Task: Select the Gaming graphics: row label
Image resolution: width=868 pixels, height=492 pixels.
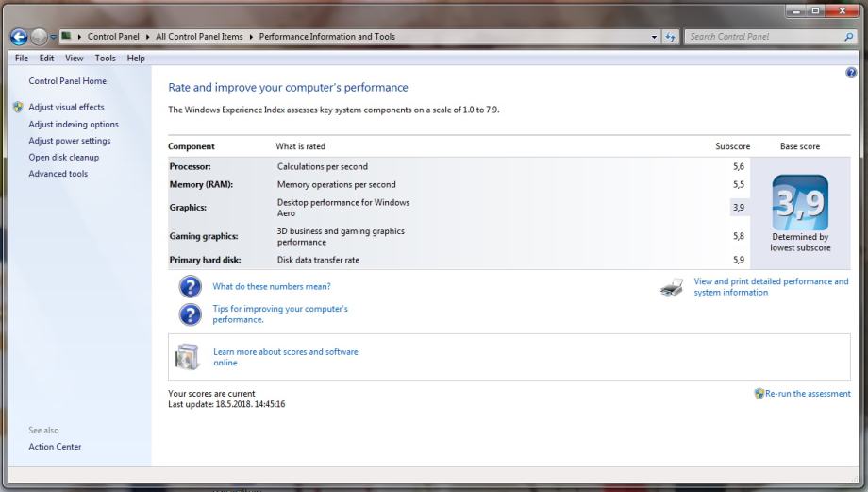Action: click(x=204, y=236)
